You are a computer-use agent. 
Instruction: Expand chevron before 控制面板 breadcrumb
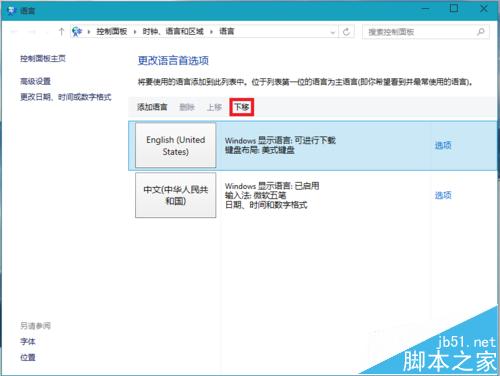[x=89, y=32]
